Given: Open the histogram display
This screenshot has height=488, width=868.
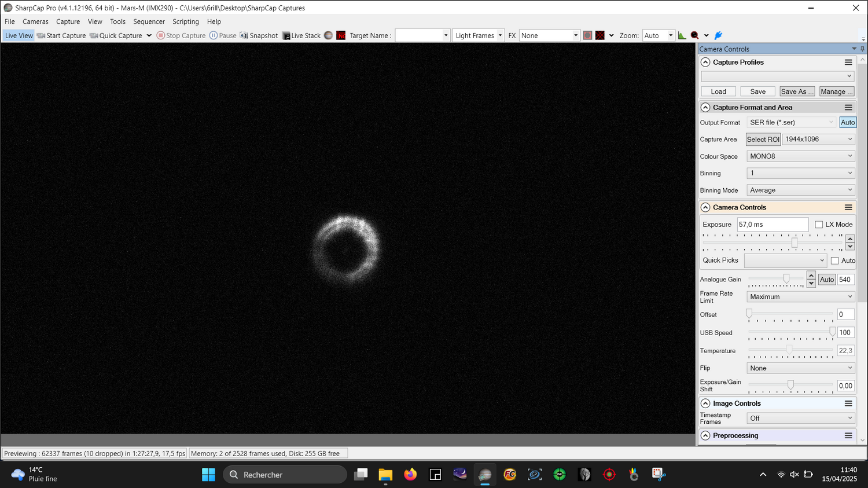Looking at the screenshot, I should pyautogui.click(x=682, y=35).
